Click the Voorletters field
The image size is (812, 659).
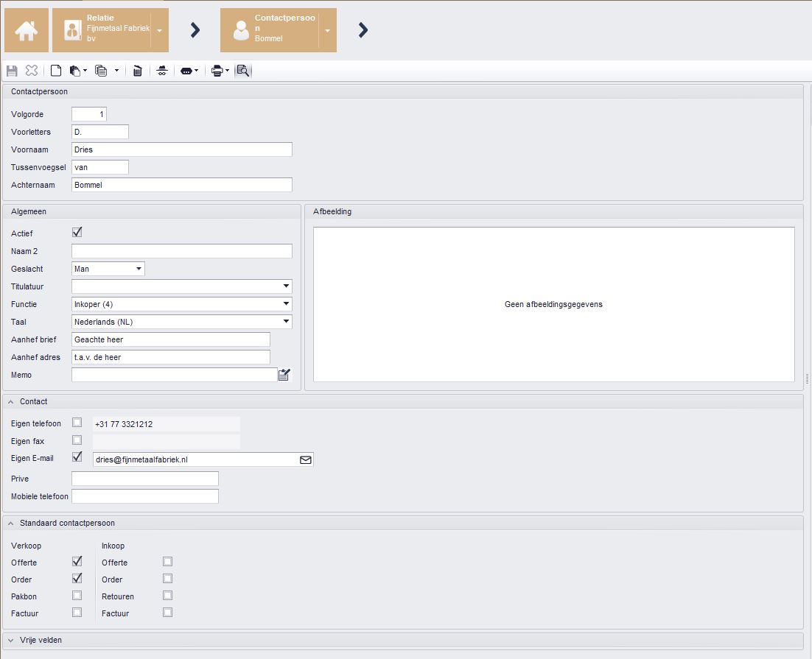(100, 132)
